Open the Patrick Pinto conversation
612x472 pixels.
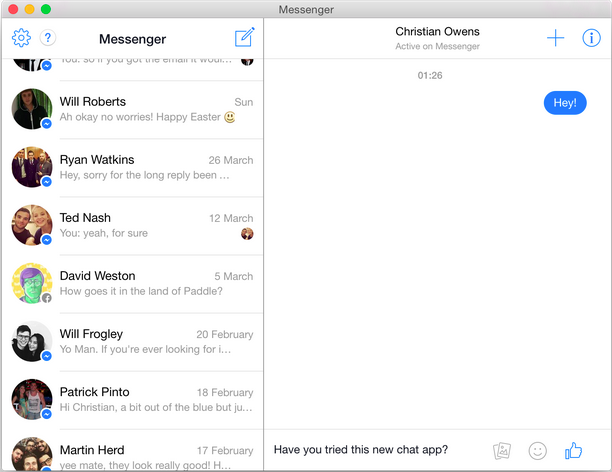point(133,401)
